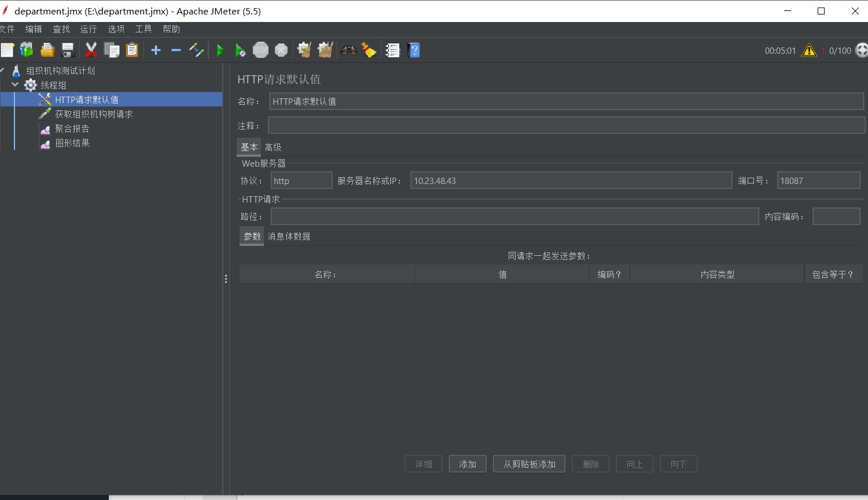The image size is (868, 500).
Task: Open the 帮助 menu
Action: point(171,29)
